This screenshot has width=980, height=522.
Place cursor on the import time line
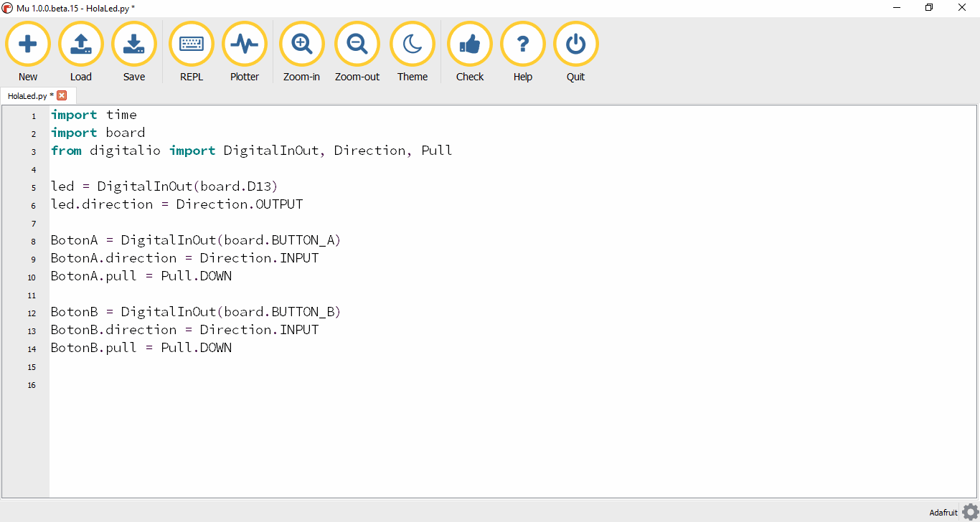pos(93,114)
